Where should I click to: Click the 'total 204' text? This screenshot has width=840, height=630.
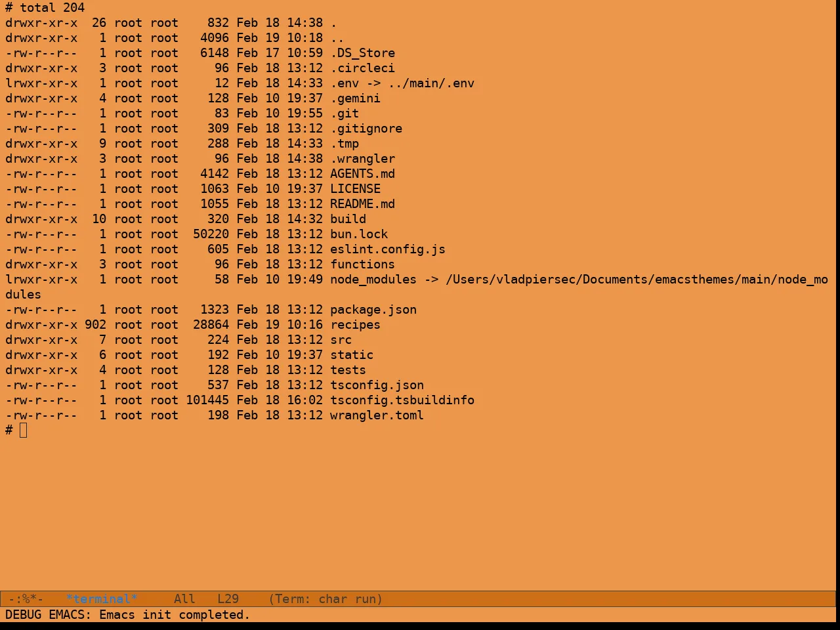52,8
